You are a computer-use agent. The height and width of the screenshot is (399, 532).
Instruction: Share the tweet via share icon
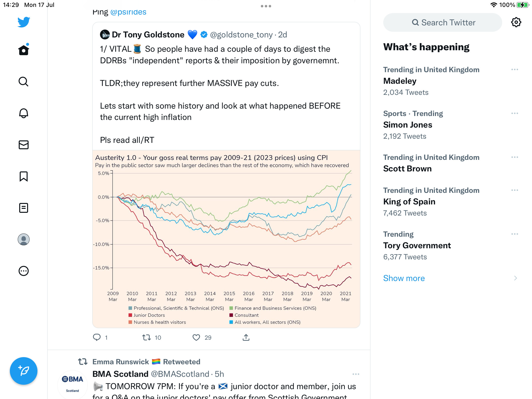pyautogui.click(x=246, y=337)
